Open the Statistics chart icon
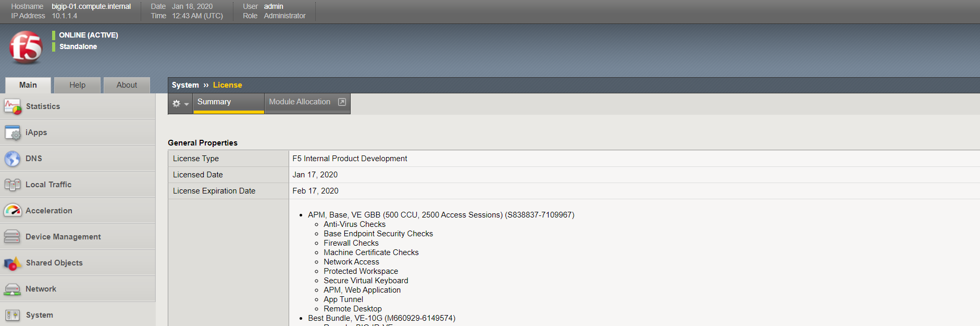This screenshot has width=980, height=326. [x=13, y=106]
